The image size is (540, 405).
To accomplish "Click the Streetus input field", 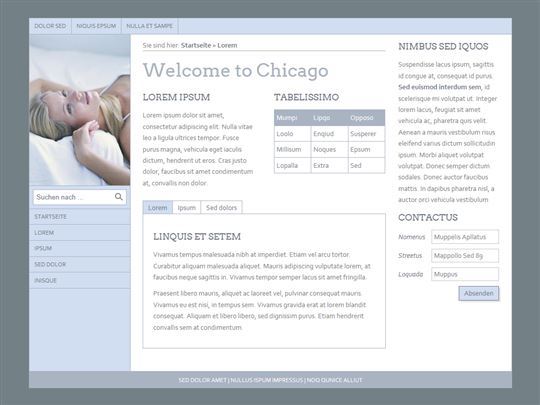I will 465,256.
